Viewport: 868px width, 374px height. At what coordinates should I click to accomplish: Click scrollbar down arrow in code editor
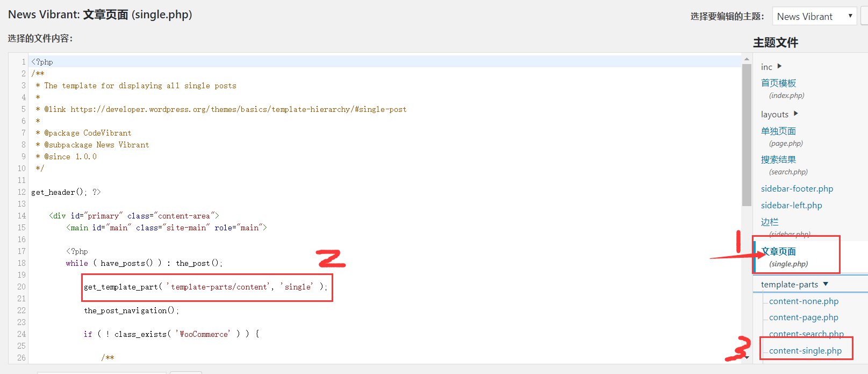pyautogui.click(x=747, y=357)
